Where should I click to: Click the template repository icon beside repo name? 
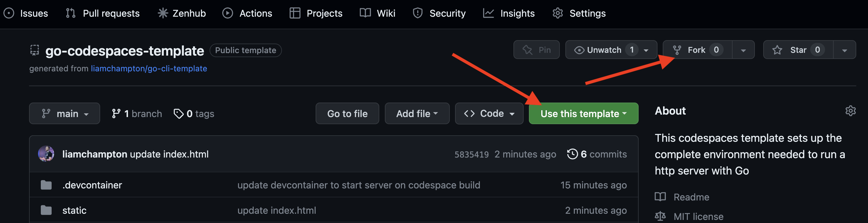tap(35, 50)
